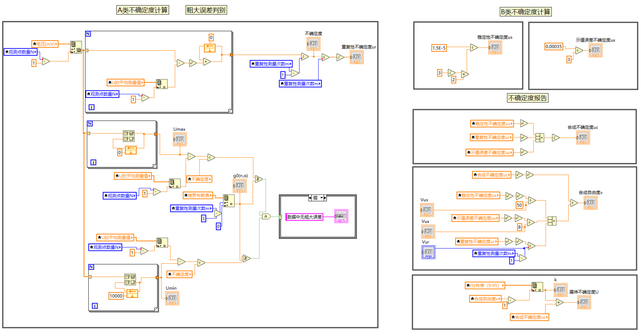Click the 格罗布斯表 local variable

coord(198,195)
